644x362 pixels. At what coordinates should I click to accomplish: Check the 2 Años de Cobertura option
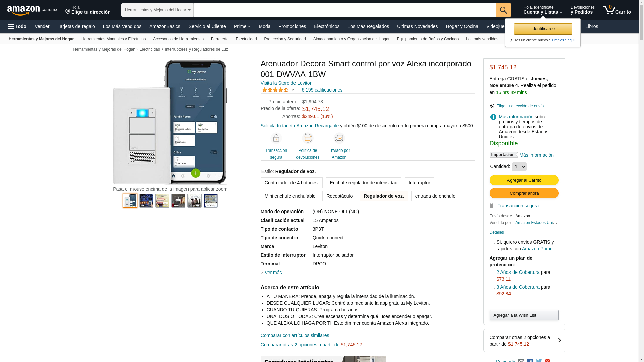click(x=493, y=272)
